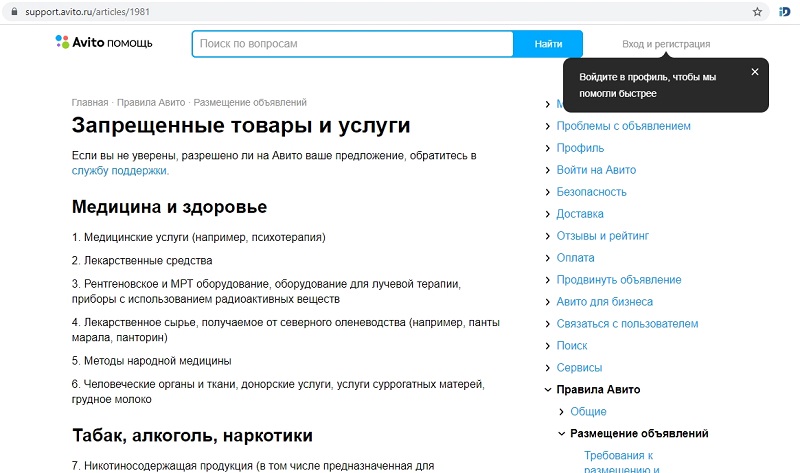Select Размещение объявлений subsection heading
This screenshot has width=800, height=473.
click(639, 433)
